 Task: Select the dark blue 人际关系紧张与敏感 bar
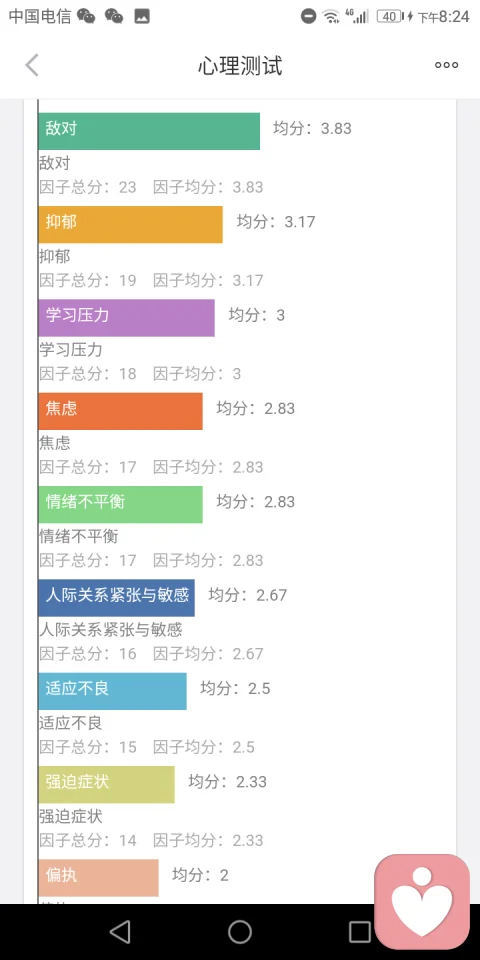[x=116, y=598]
